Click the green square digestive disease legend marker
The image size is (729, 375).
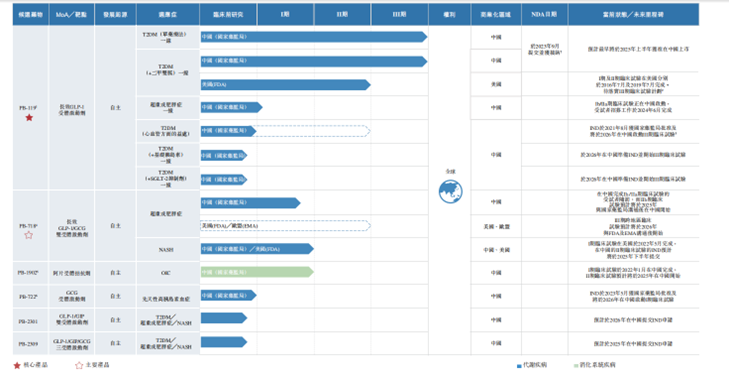(x=576, y=366)
